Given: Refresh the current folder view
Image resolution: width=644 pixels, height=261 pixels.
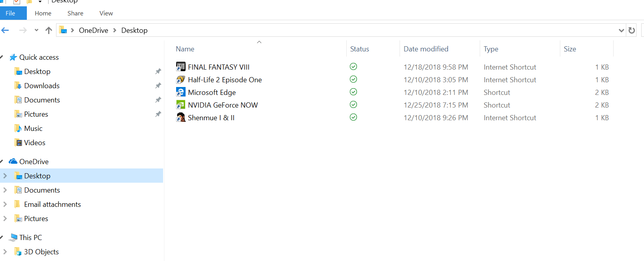Looking at the screenshot, I should point(632,30).
